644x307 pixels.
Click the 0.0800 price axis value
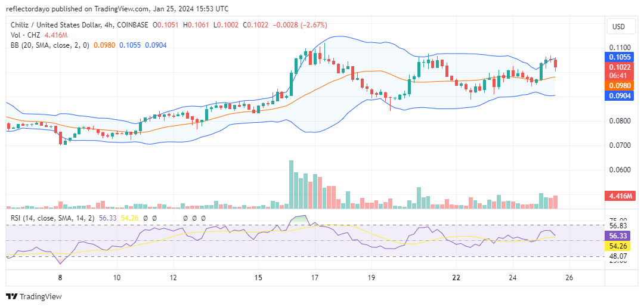point(618,121)
